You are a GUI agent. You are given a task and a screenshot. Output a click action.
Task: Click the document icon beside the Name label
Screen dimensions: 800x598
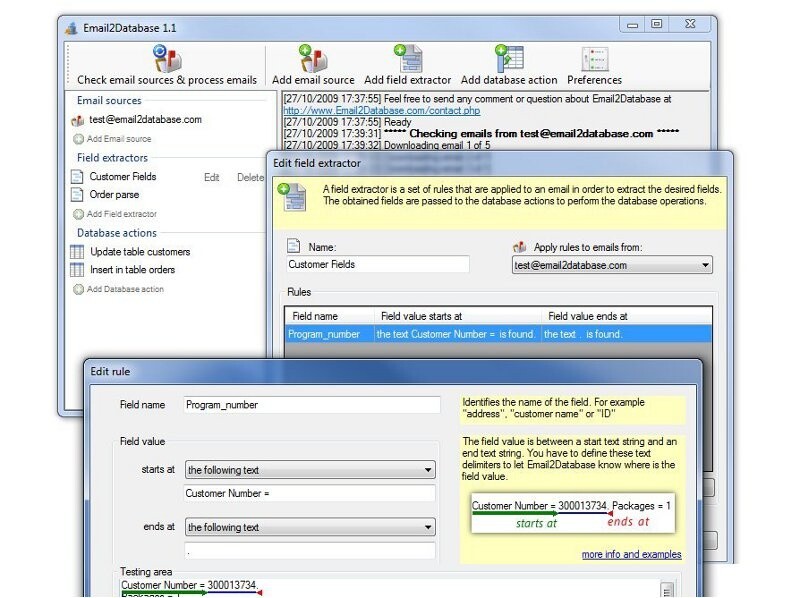pos(293,246)
